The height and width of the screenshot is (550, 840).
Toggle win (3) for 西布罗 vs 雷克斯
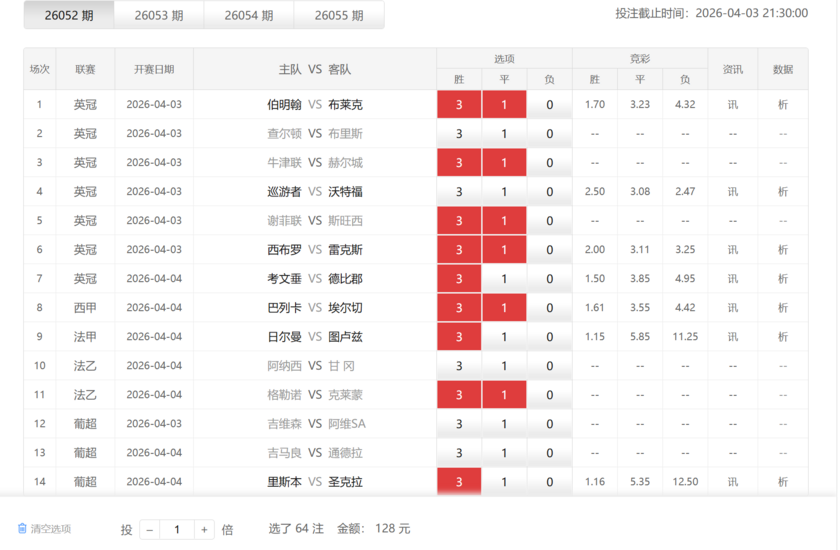(x=459, y=250)
